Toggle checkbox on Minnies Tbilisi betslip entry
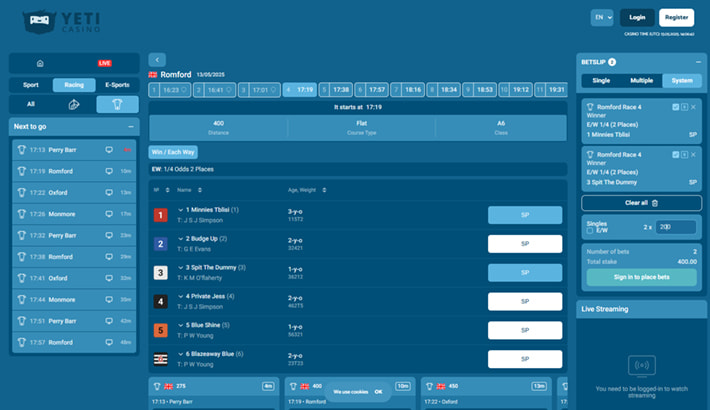The image size is (710, 410). click(x=676, y=107)
